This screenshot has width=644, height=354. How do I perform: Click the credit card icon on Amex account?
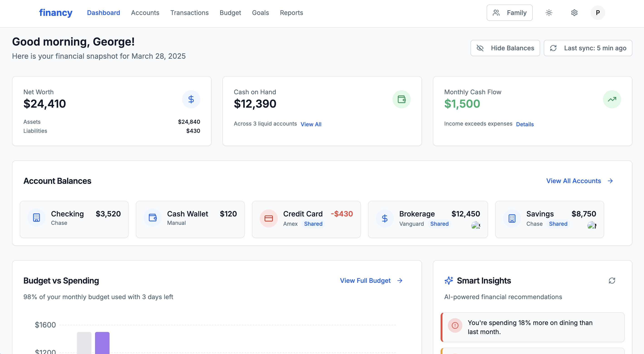[269, 218]
